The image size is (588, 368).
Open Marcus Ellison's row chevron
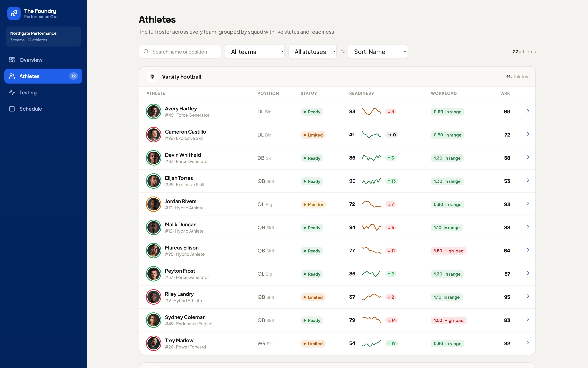(x=528, y=250)
